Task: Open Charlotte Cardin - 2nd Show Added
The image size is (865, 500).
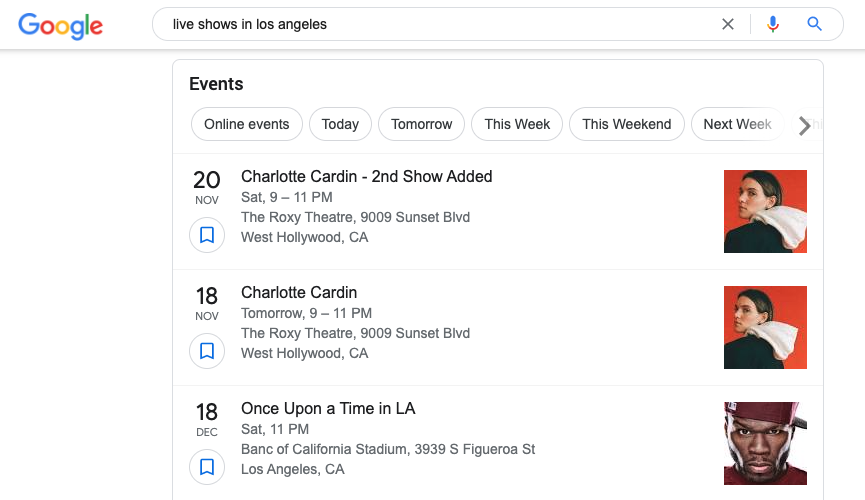Action: coord(366,177)
